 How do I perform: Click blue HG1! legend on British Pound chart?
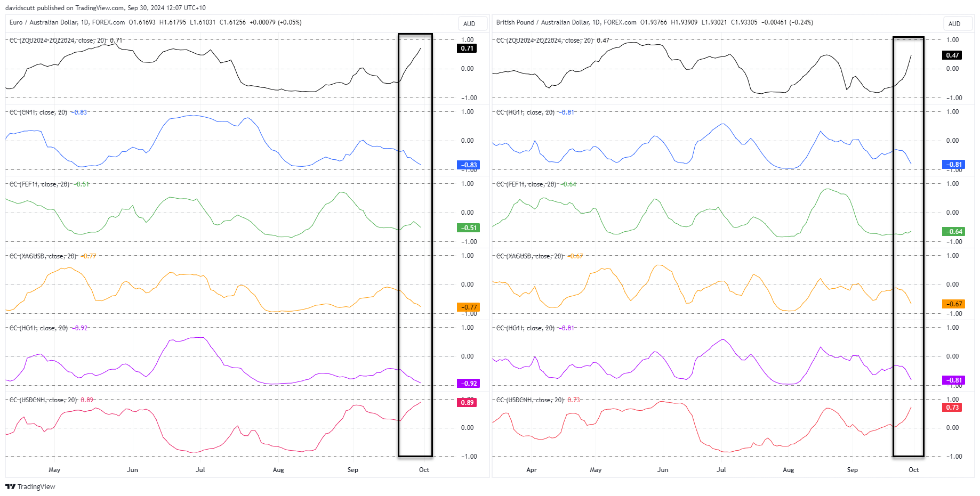535,112
